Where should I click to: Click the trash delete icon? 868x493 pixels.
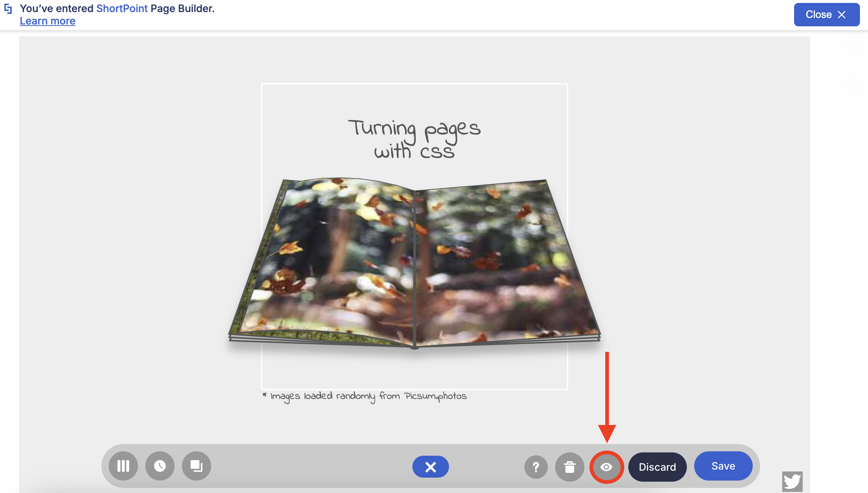click(570, 467)
